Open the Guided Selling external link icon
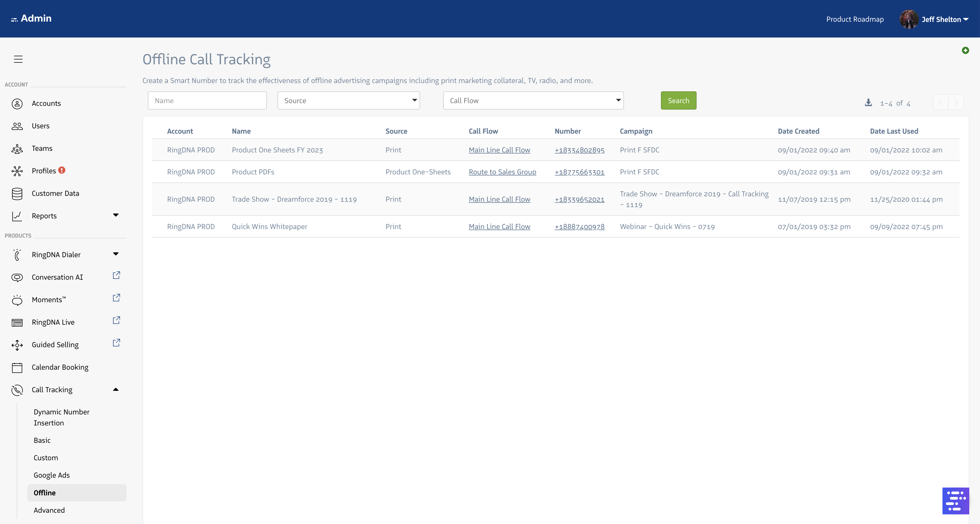The height and width of the screenshot is (524, 980). pyautogui.click(x=117, y=342)
